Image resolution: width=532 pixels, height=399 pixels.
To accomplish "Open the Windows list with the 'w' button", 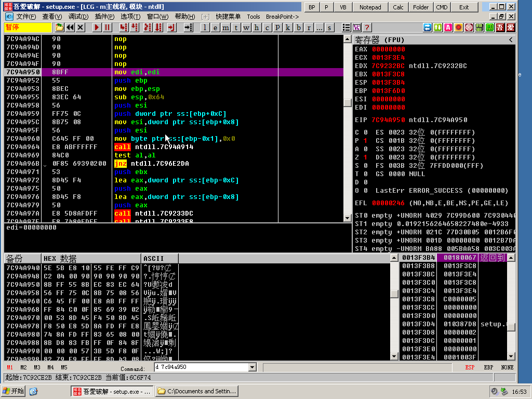I will click(246, 28).
